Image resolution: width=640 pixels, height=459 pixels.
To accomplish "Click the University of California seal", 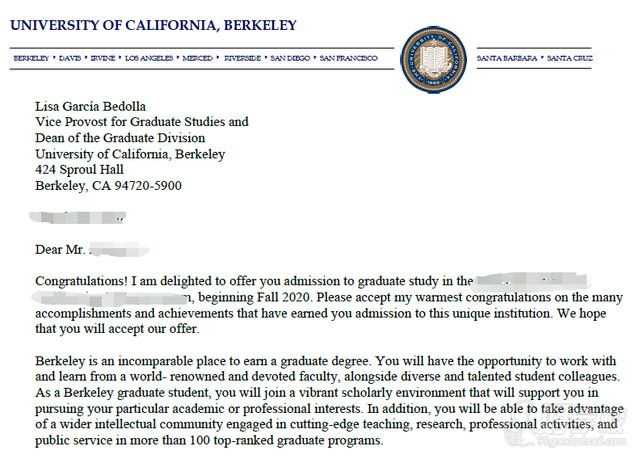I will click(433, 56).
